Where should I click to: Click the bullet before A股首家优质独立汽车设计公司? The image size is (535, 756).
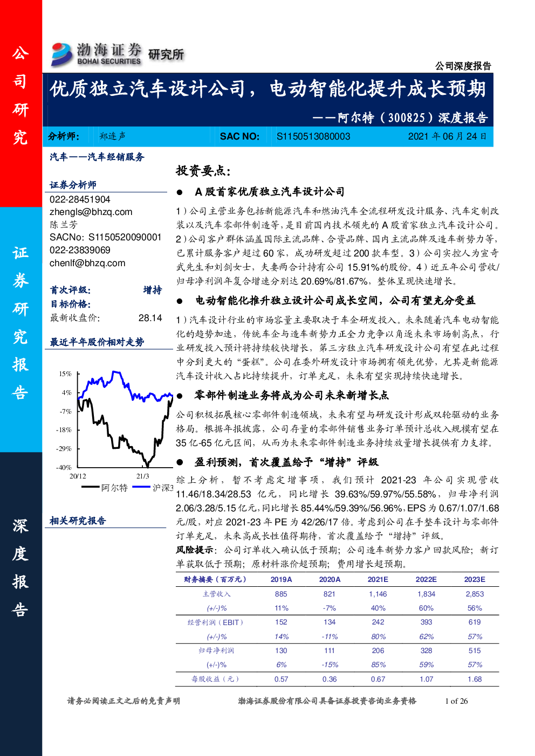coord(180,192)
